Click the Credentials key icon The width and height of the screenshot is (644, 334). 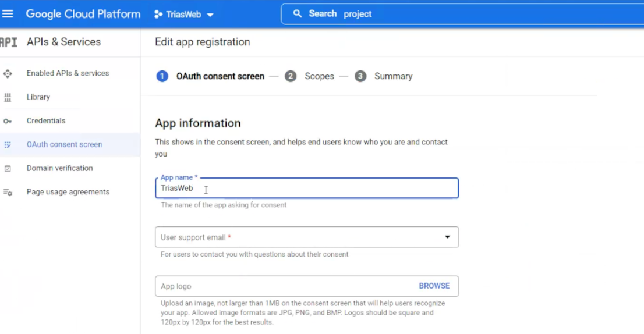(8, 121)
